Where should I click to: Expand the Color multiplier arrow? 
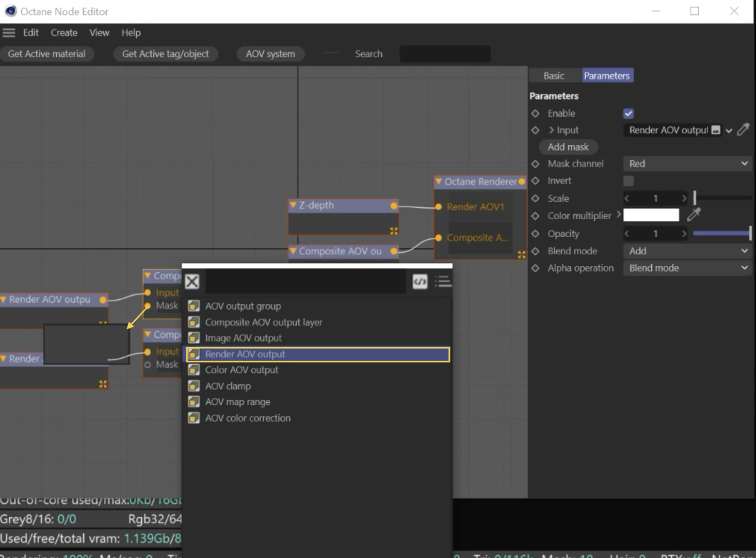coord(618,214)
